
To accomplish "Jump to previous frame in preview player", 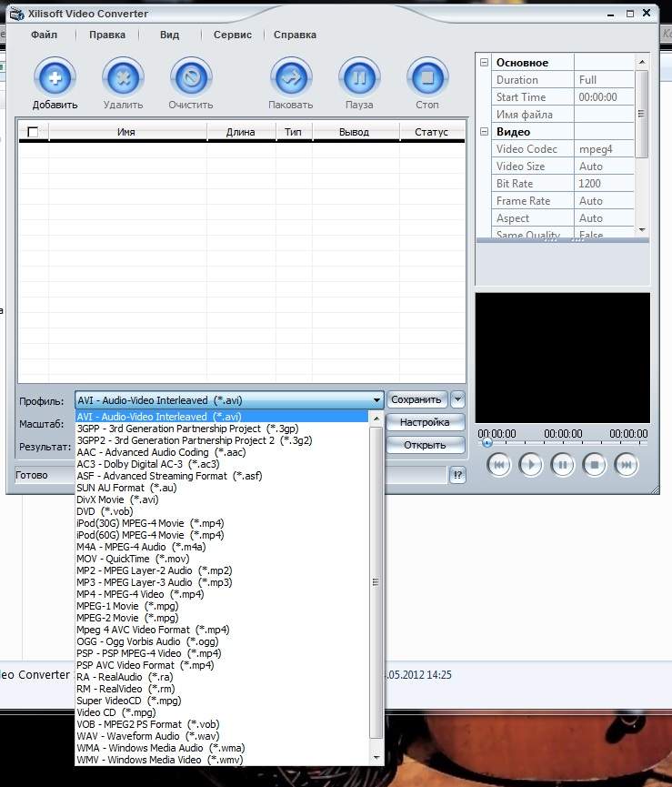I will point(498,465).
